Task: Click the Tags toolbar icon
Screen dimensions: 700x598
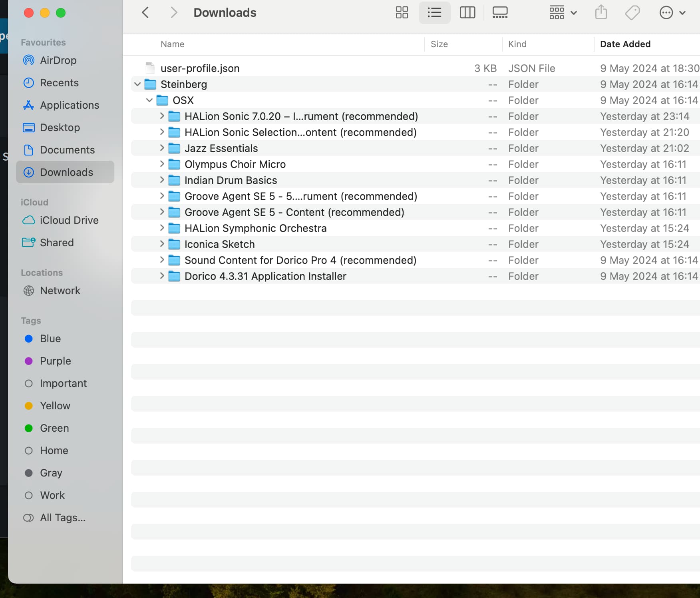Action: [x=632, y=13]
